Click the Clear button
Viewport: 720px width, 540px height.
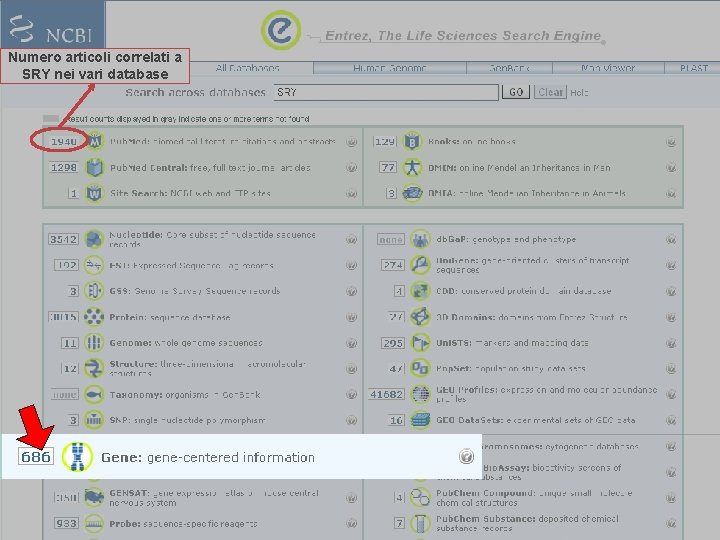click(x=550, y=92)
